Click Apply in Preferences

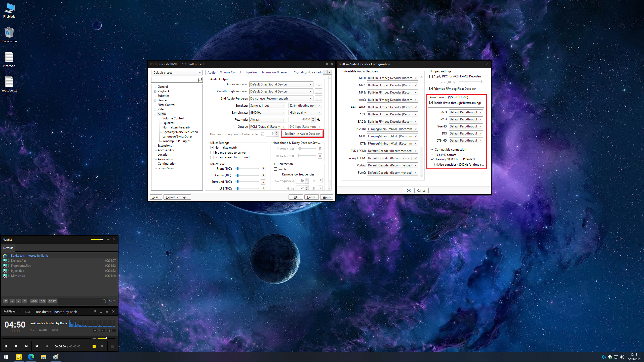point(327,197)
